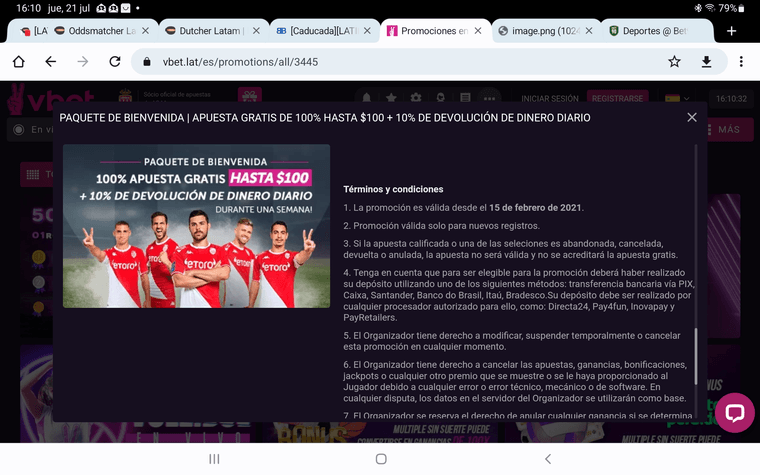The height and width of the screenshot is (475, 760).
Task: Close the Oddsmatcher tab
Action: 145,31
